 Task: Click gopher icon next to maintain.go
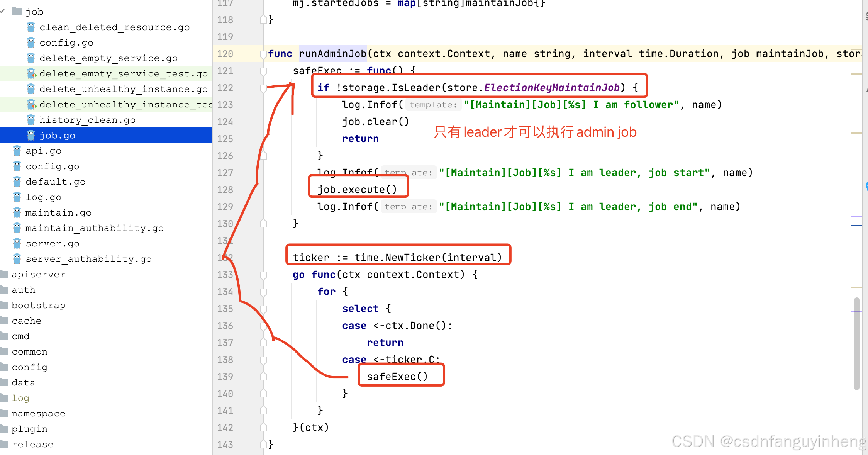(17, 212)
